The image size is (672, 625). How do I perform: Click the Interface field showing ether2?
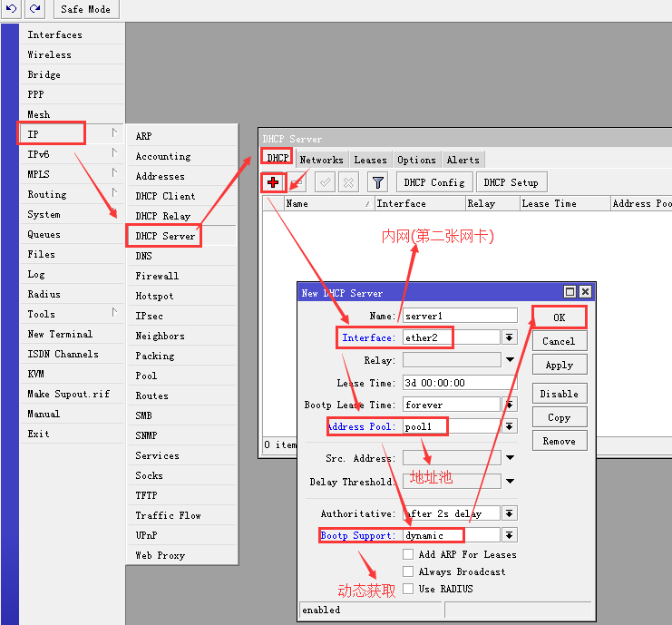[452, 337]
